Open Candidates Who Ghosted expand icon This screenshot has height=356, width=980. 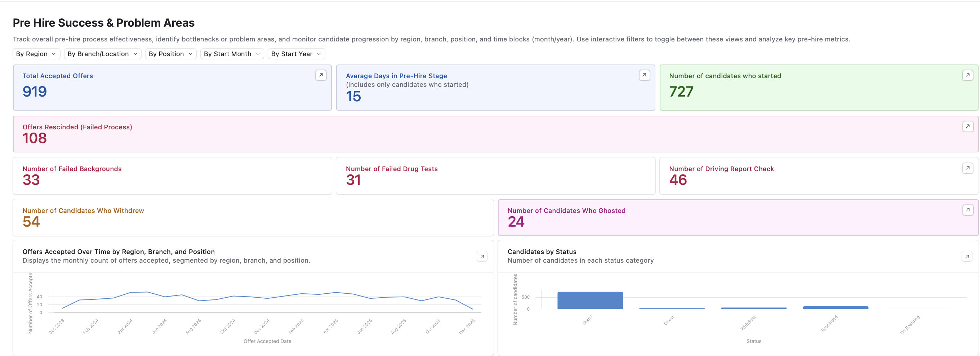coord(967,210)
